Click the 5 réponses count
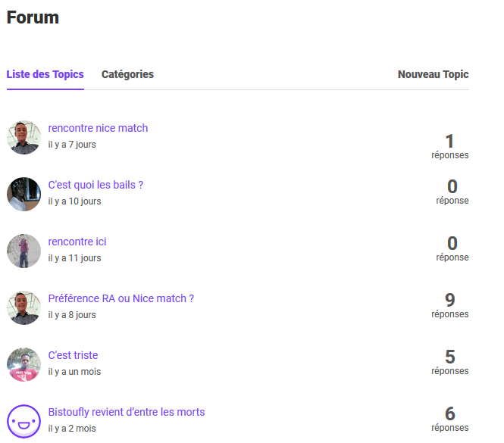 coord(449,362)
